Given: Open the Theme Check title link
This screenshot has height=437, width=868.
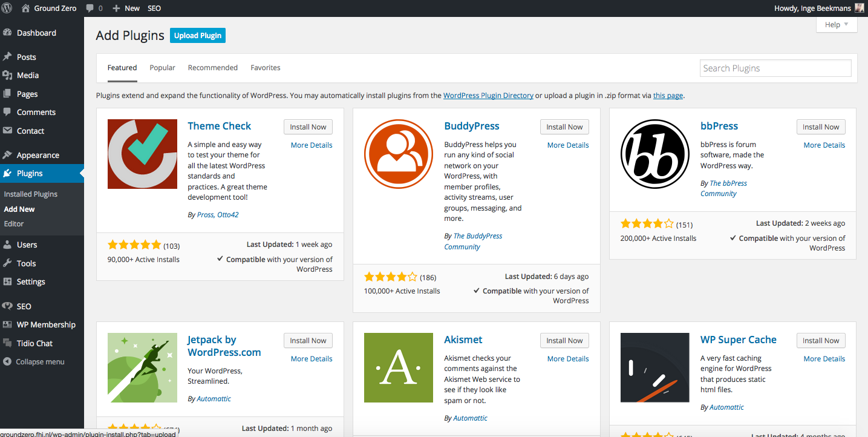Looking at the screenshot, I should coord(219,126).
